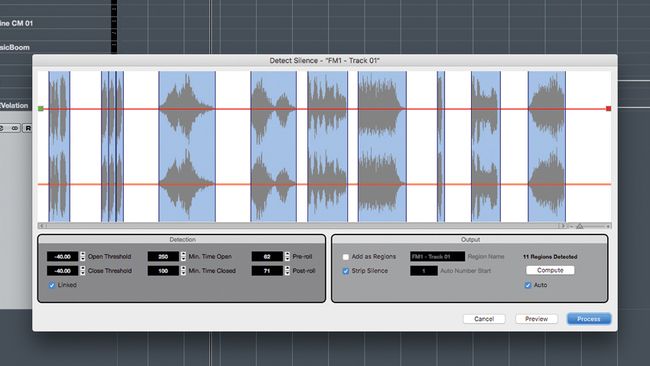The width and height of the screenshot is (650, 366).
Task: Click the Preview button
Action: coord(536,319)
